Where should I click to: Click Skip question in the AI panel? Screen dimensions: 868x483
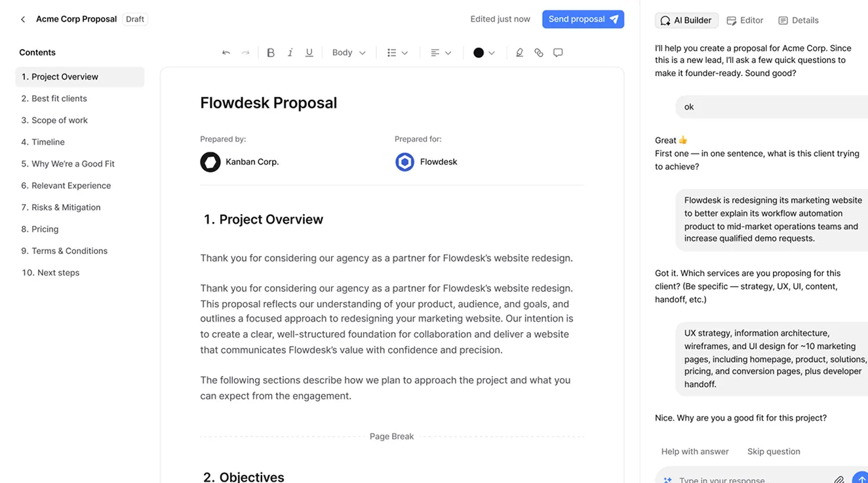[774, 451]
